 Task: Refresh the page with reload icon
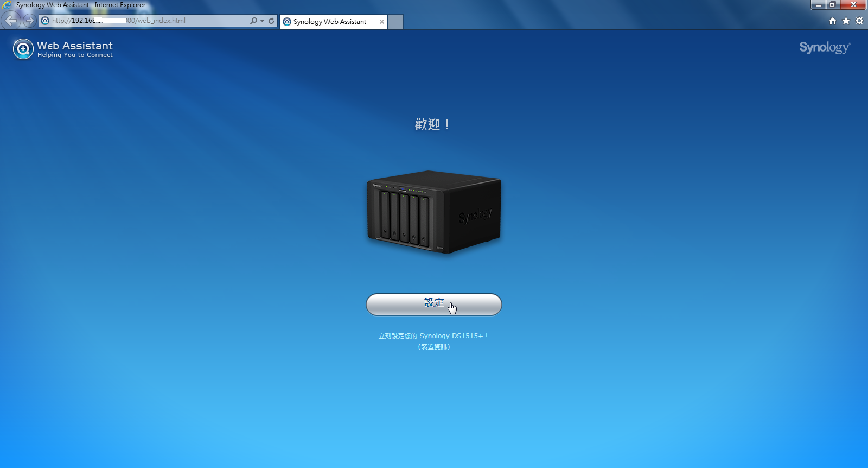tap(271, 21)
